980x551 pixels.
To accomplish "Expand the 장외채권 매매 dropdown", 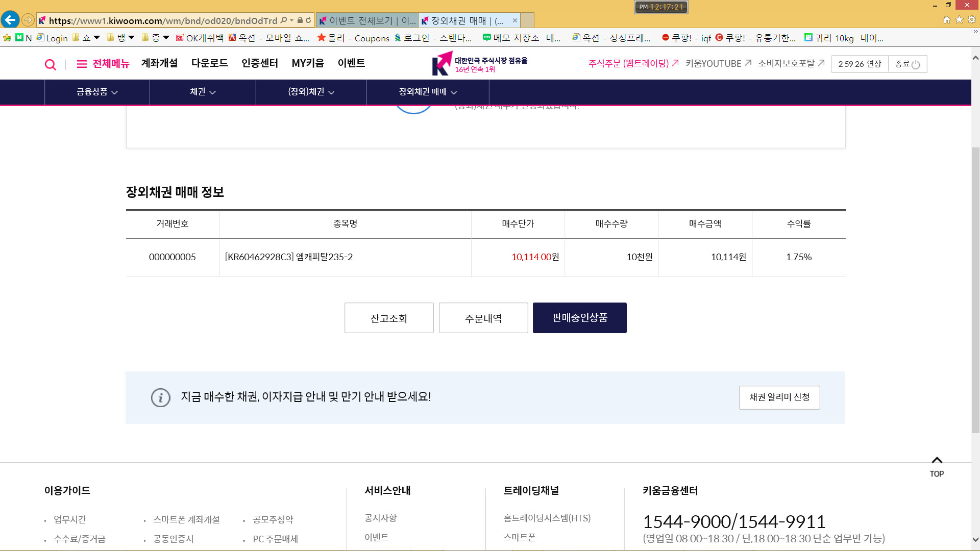I will 428,92.
